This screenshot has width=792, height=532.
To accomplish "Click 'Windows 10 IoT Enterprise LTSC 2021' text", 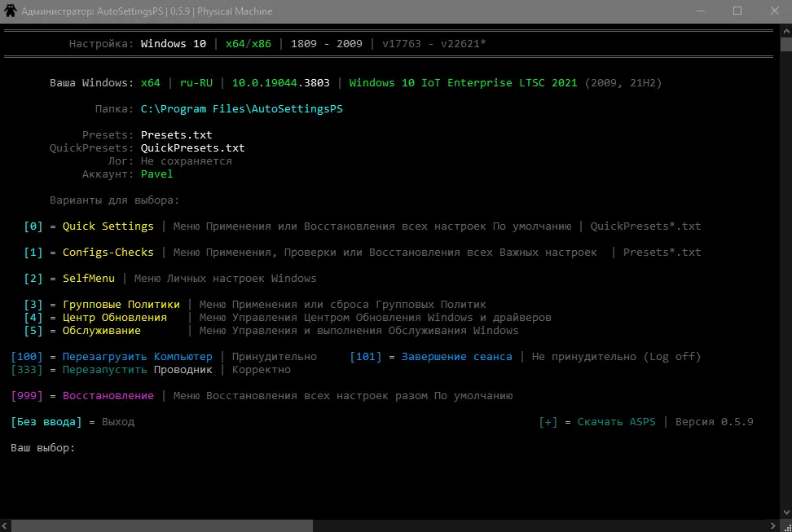I will pyautogui.click(x=463, y=83).
